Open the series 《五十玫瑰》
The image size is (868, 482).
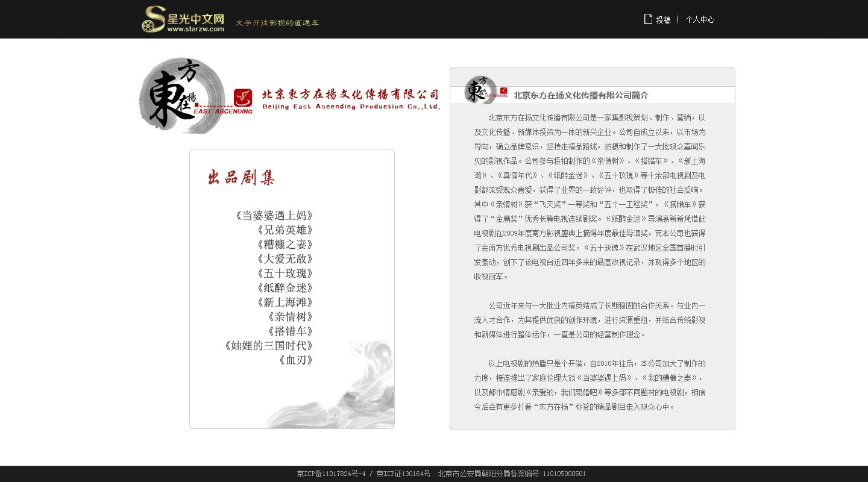pos(284,274)
